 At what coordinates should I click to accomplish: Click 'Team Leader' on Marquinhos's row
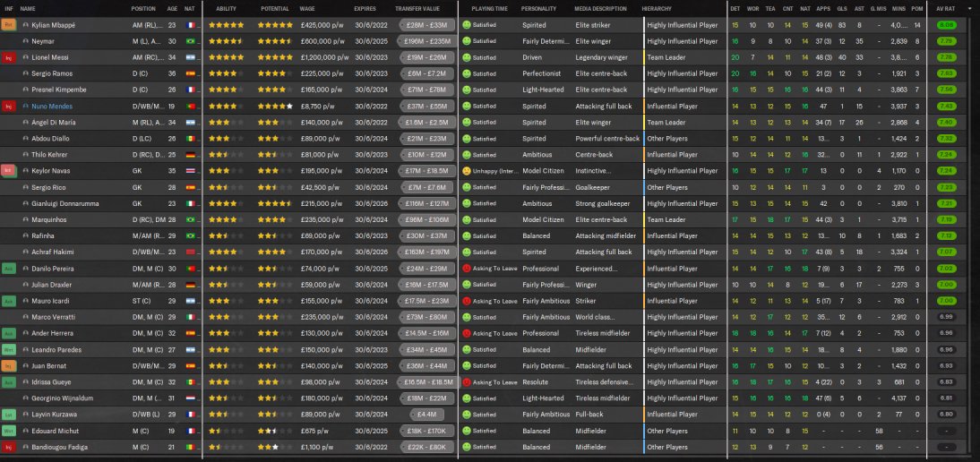[x=666, y=219]
